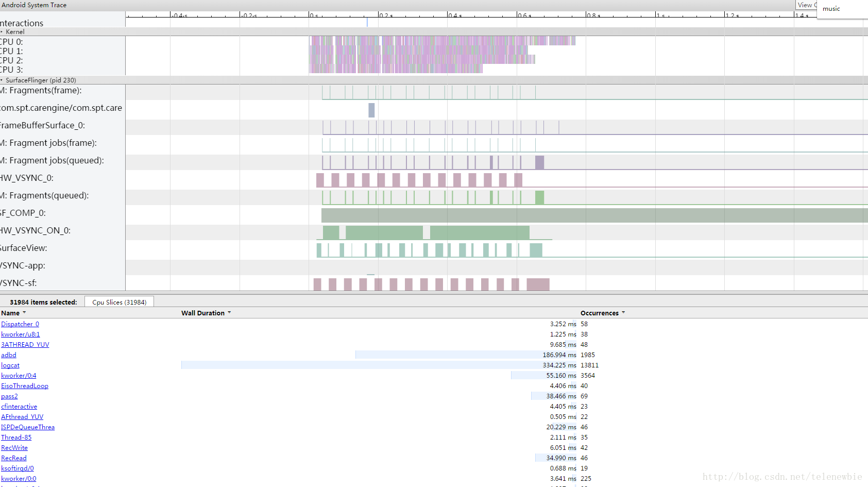Open the ksoftirqd/0 link
The height and width of the screenshot is (487, 868).
click(x=18, y=468)
